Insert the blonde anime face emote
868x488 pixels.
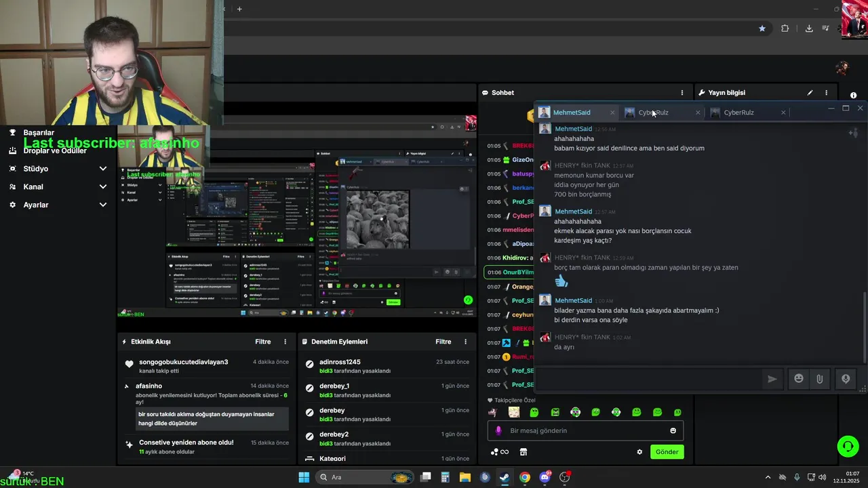[x=514, y=412]
